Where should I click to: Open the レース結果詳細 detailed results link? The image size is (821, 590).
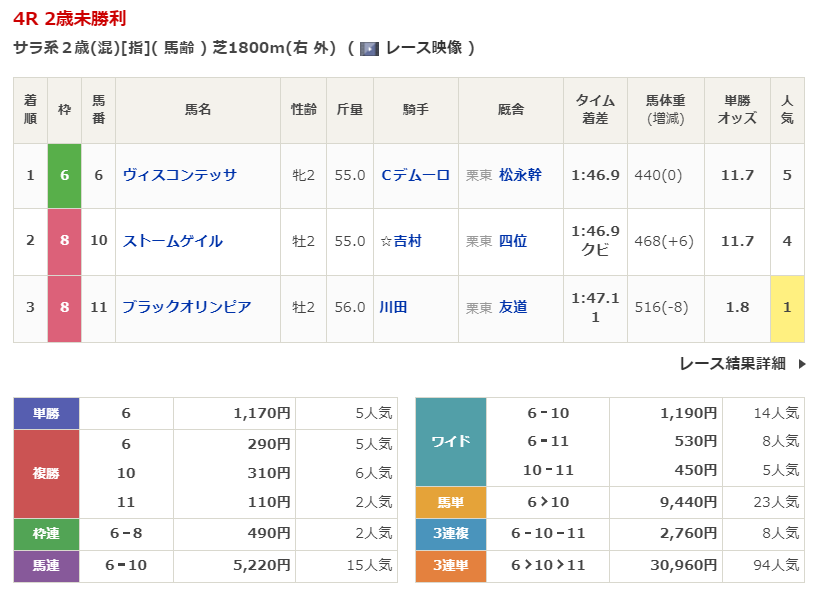click(732, 364)
